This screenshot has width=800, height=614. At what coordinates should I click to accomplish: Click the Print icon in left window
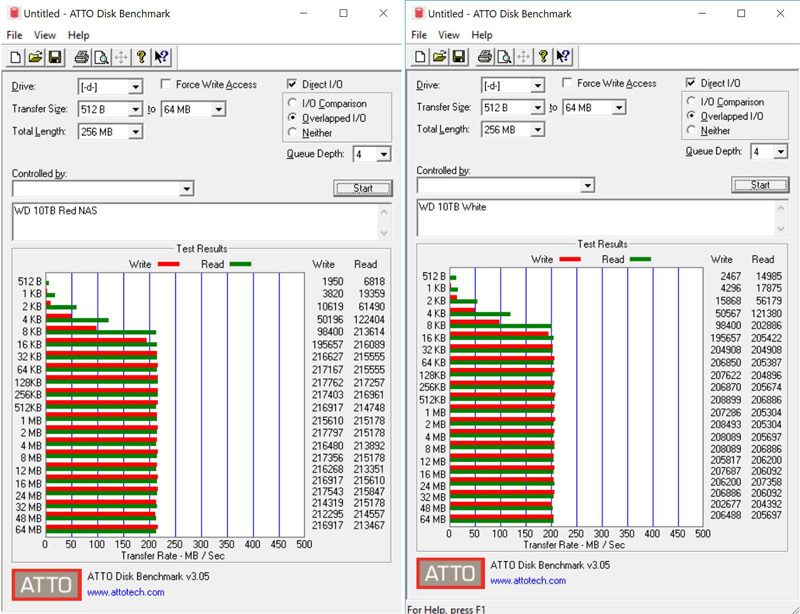click(81, 57)
